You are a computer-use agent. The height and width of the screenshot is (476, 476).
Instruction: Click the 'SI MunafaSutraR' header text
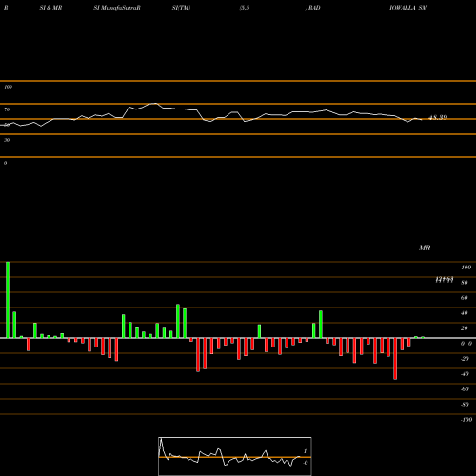tap(117, 8)
